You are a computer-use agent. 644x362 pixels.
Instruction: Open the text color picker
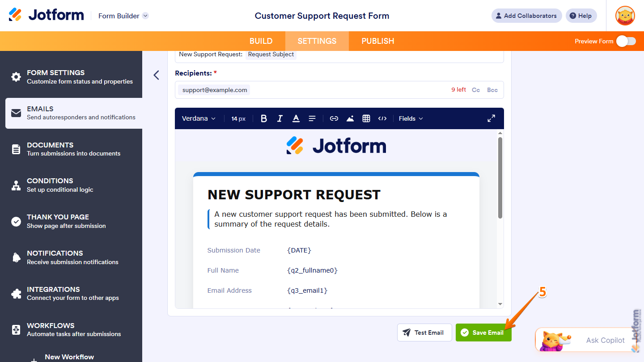click(x=296, y=118)
